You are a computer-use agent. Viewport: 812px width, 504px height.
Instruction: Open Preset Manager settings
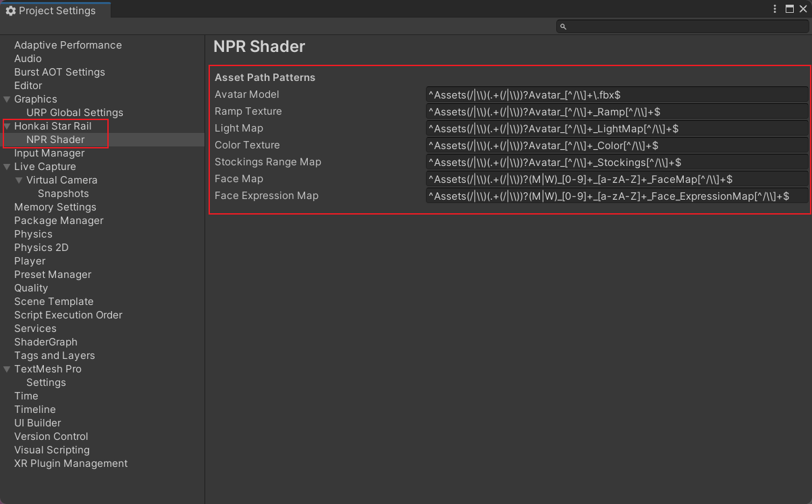(53, 275)
